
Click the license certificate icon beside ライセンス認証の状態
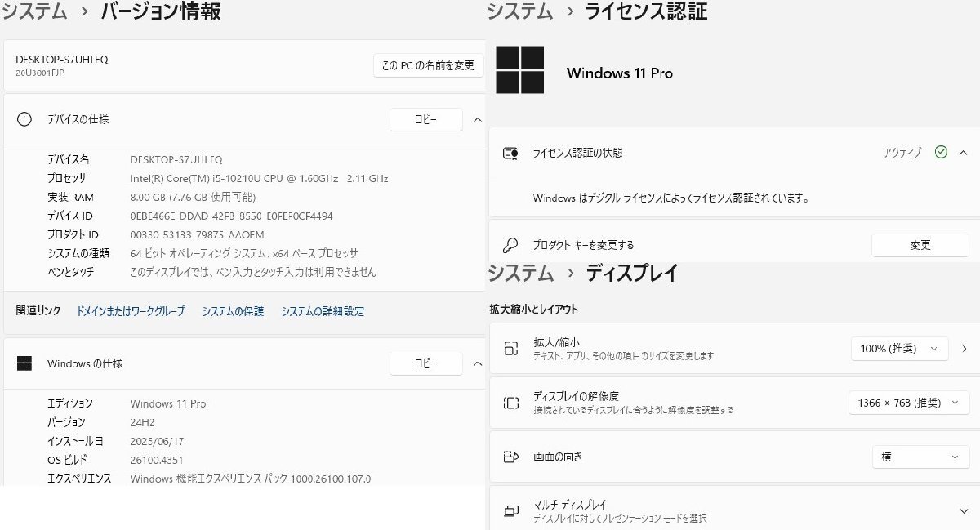coord(511,153)
